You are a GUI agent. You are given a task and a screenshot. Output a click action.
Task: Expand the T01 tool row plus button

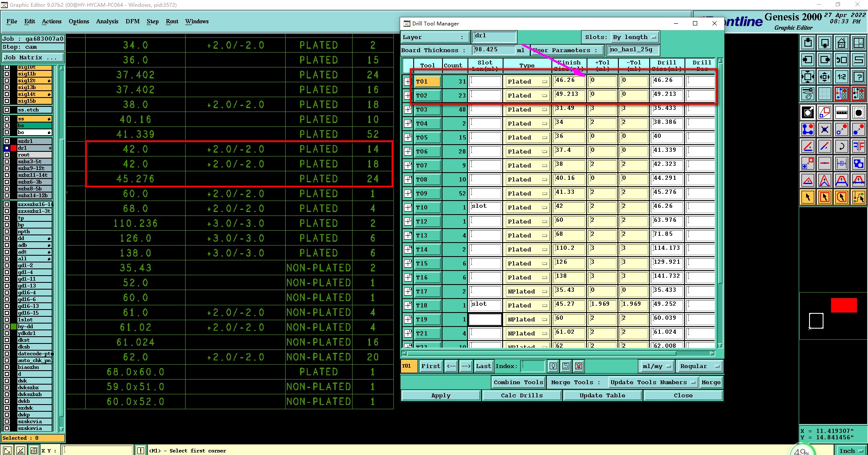click(x=407, y=81)
